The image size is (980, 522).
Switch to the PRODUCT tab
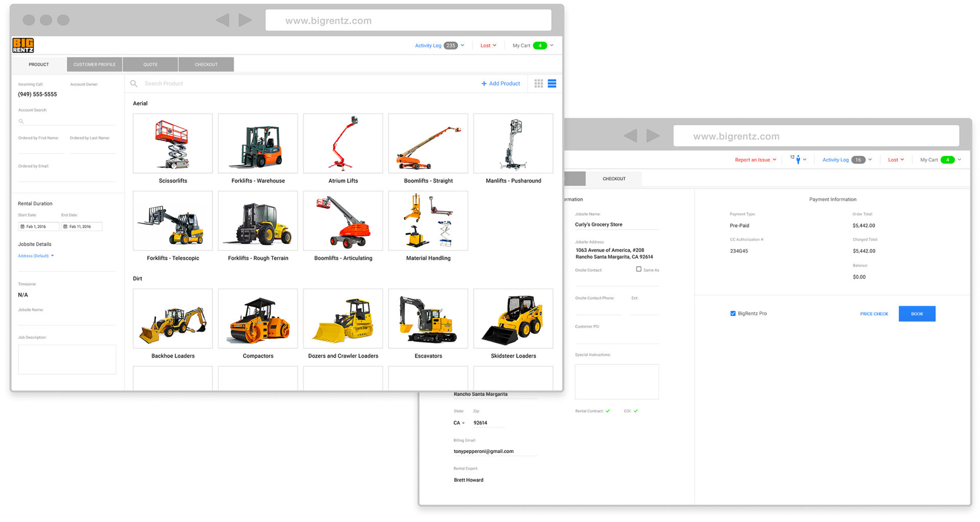pyautogui.click(x=39, y=64)
